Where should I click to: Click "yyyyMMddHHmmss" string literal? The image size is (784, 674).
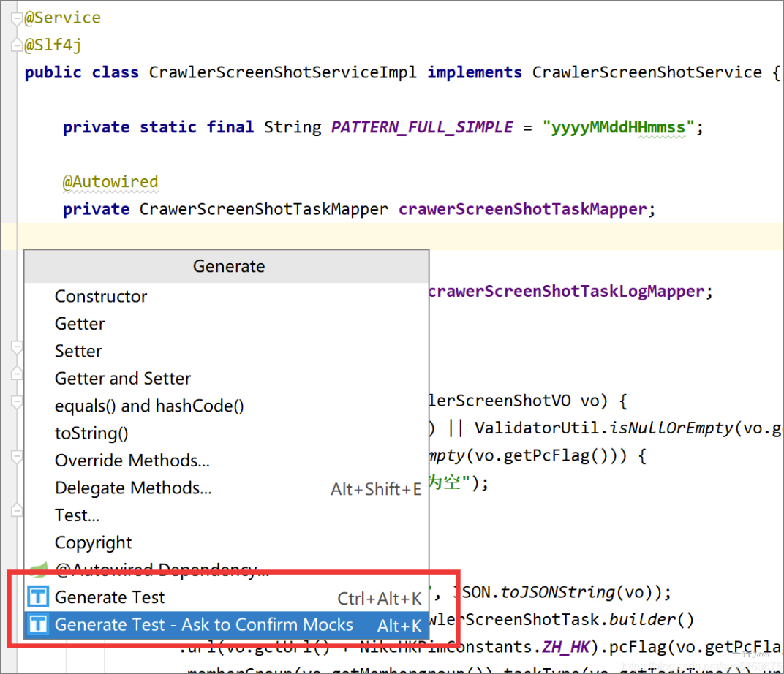coord(619,127)
